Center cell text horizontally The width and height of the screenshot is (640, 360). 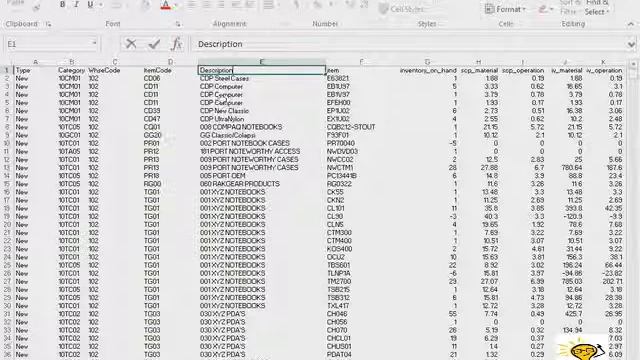206,5
